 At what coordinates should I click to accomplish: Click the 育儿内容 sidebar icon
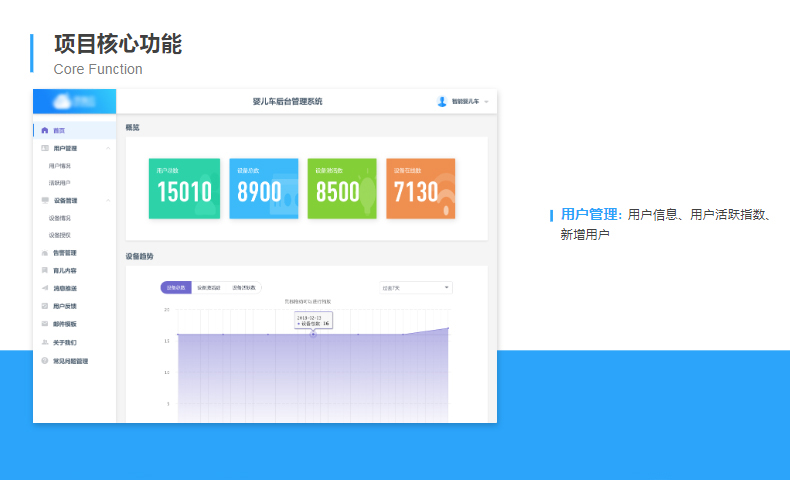44,271
